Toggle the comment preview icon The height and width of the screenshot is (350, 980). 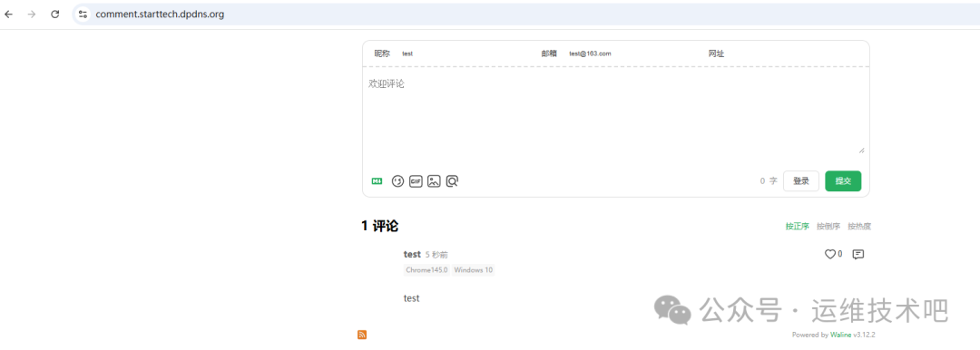(453, 181)
